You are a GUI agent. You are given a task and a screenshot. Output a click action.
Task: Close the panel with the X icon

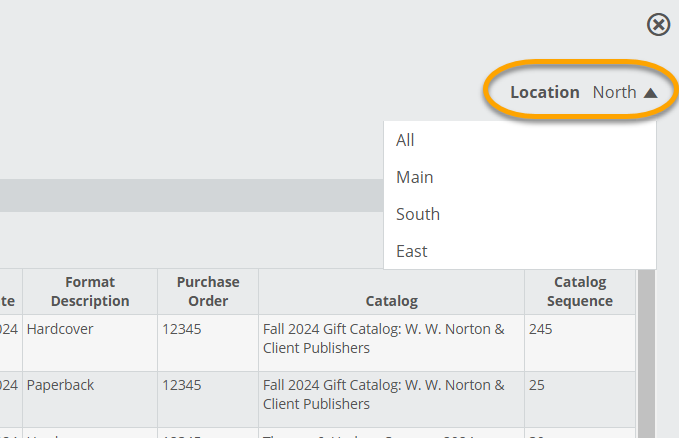658,25
